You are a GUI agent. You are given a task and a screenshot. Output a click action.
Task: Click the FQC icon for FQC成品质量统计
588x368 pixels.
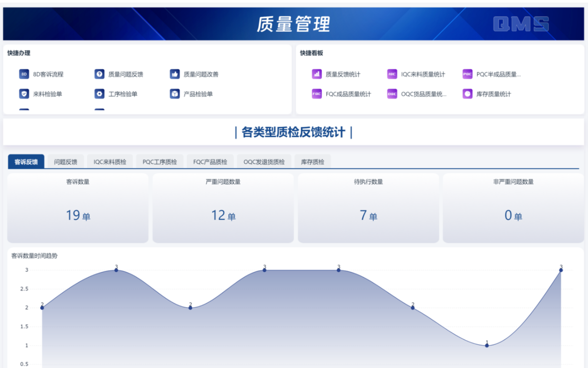(x=317, y=94)
